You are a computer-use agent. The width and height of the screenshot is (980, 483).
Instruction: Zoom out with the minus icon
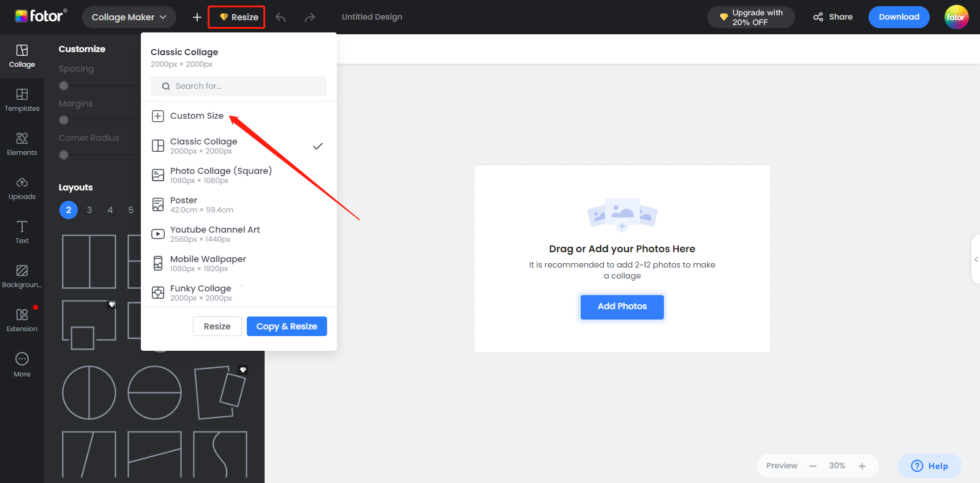[x=813, y=466]
